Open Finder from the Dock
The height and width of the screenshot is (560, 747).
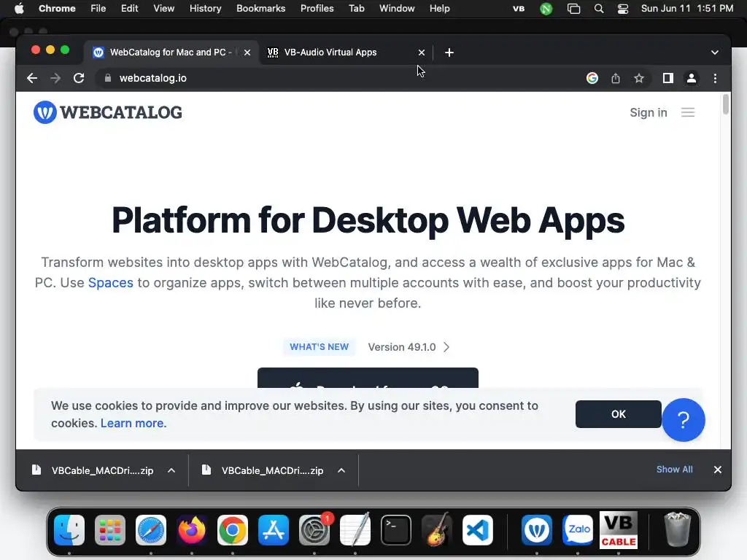[69, 530]
